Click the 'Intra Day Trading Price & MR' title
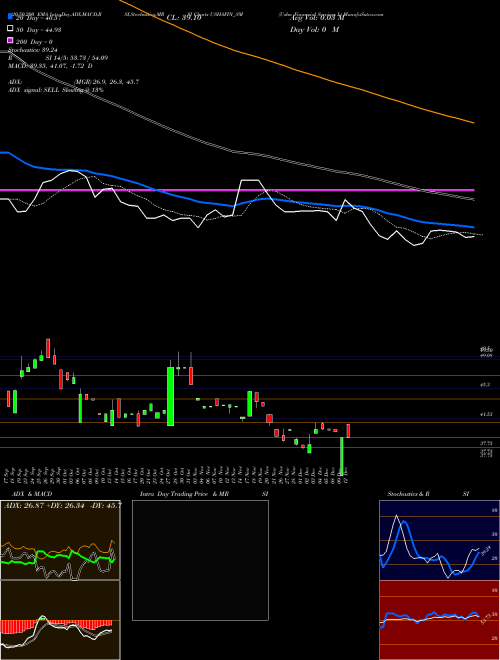 tap(185, 494)
